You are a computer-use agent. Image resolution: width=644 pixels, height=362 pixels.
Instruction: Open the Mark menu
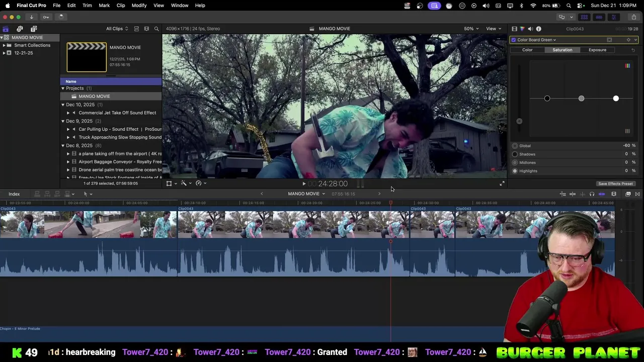point(104,6)
